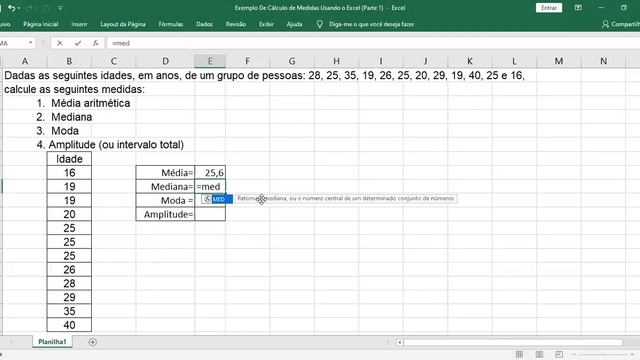Viewport: 640px width, 360px height.
Task: Click the Média= label cell
Action: [165, 173]
